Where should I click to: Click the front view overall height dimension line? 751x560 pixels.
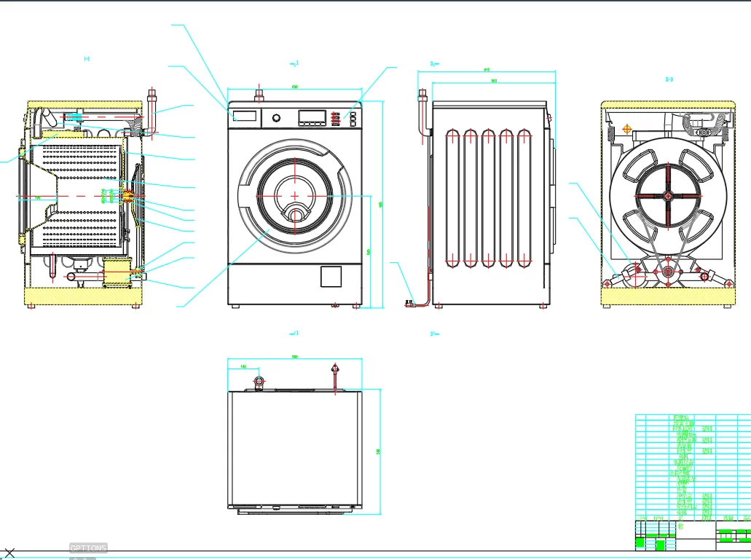(383, 205)
